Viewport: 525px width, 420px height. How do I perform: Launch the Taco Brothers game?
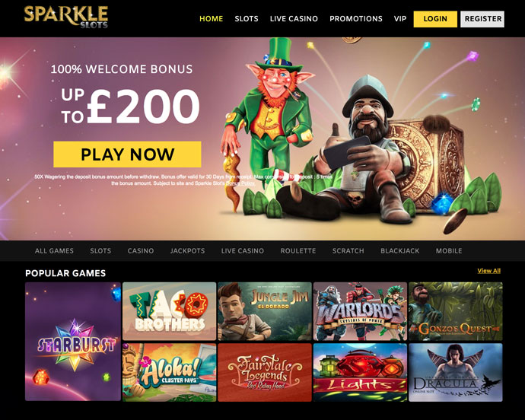coord(170,311)
